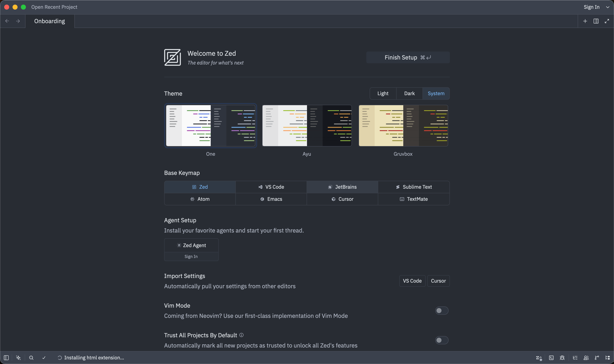
Task: Click the Installing html extension status entry
Action: coord(91,358)
